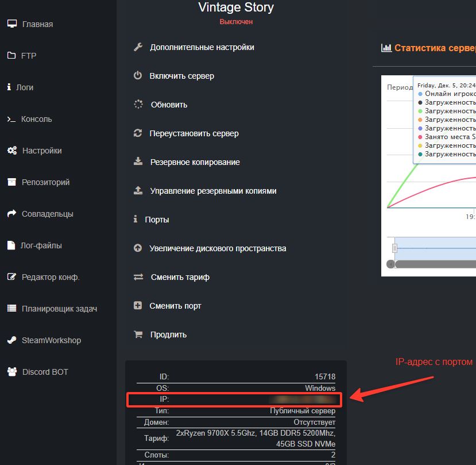Click Сменить тариф link
Image resolution: width=476 pixels, height=465 pixels.
pos(180,277)
